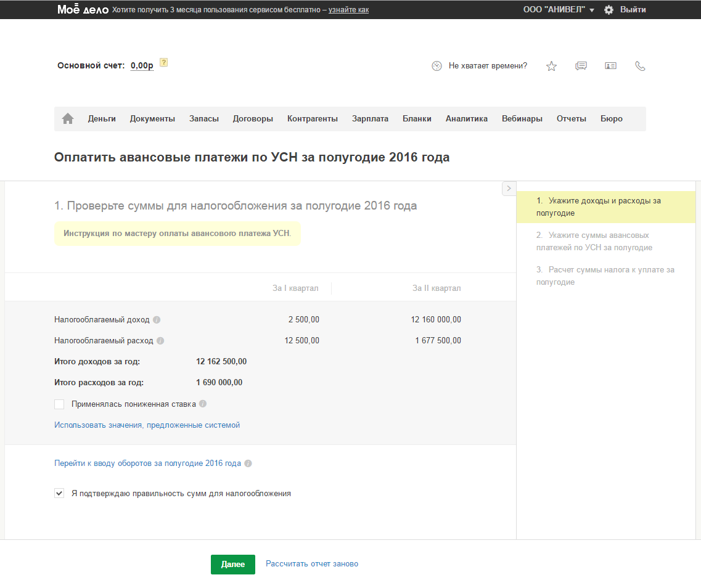Click Использовать значения, предложенные системой link
This screenshot has height=588, width=701.
(x=147, y=425)
